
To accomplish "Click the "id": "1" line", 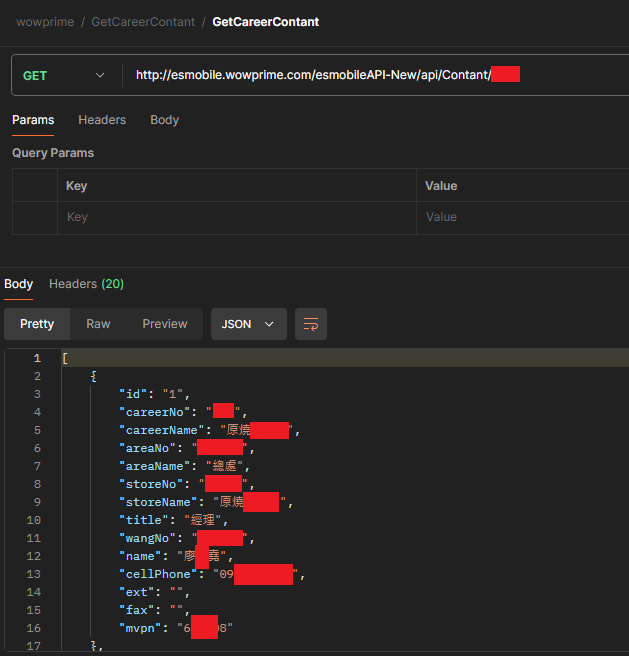I will point(154,394).
